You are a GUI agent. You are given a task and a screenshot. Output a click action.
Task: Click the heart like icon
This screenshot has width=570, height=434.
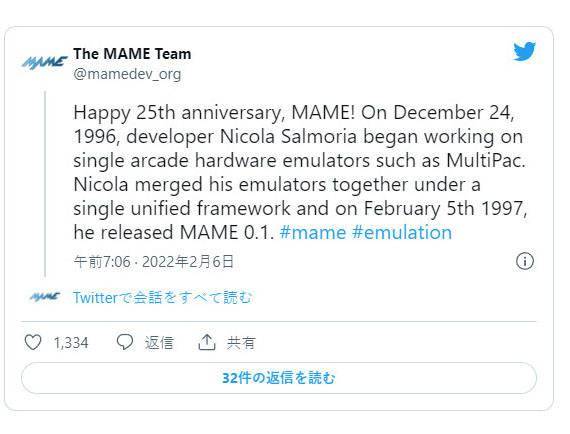click(33, 342)
